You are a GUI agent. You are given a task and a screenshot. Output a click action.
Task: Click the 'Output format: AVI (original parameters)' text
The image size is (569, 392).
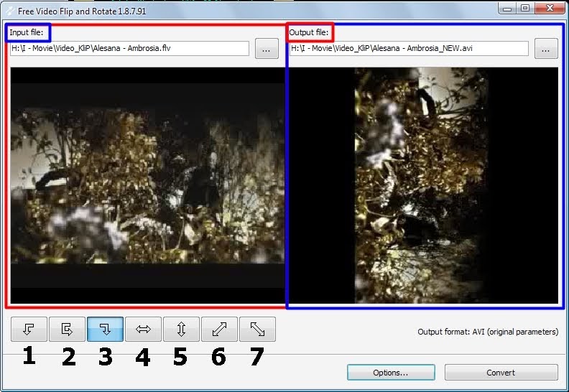pos(488,332)
